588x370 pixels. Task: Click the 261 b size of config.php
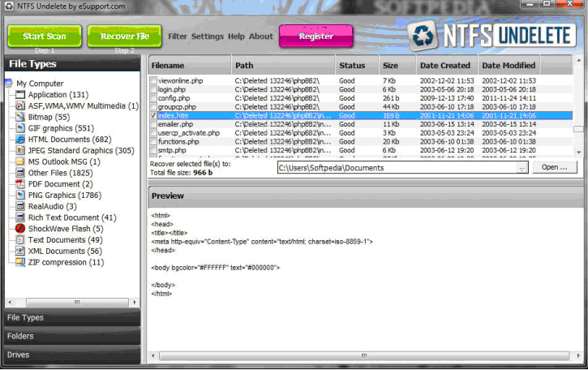tap(391, 98)
